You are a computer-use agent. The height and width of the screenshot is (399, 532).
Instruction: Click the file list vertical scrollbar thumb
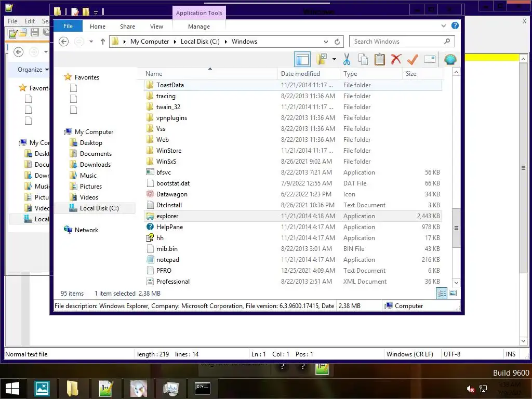(456, 228)
